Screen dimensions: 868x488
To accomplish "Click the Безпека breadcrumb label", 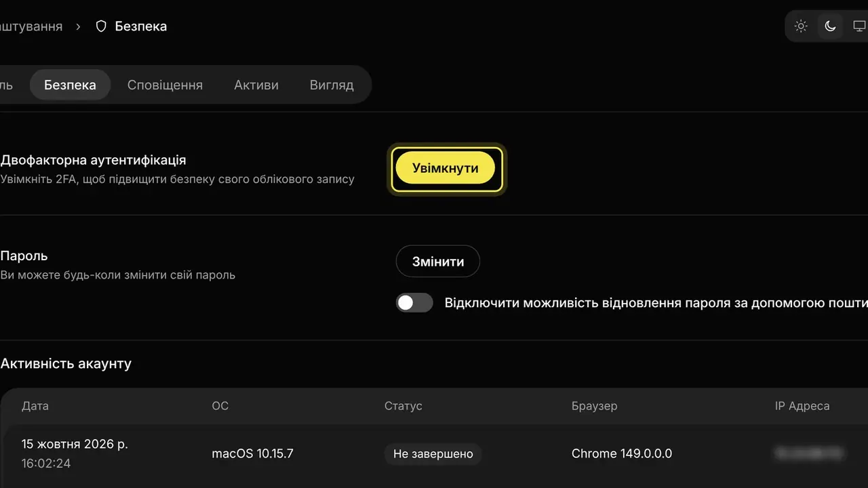I will pos(141,26).
